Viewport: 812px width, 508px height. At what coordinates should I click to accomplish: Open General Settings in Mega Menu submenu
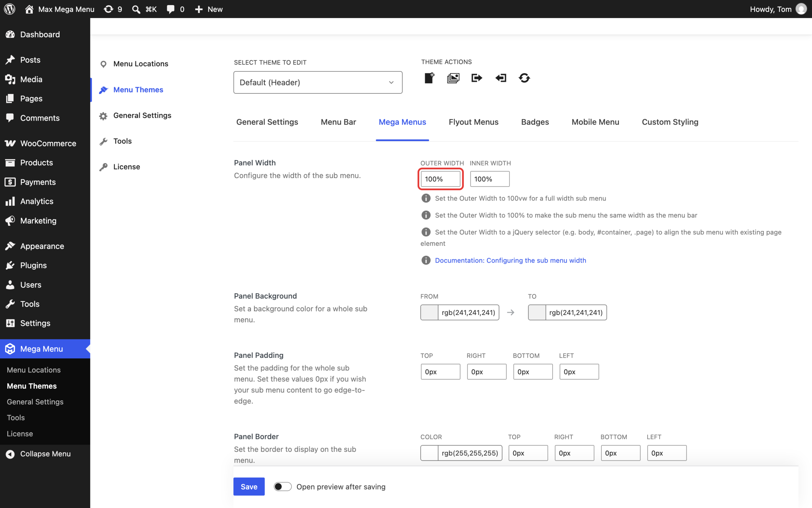(x=35, y=402)
